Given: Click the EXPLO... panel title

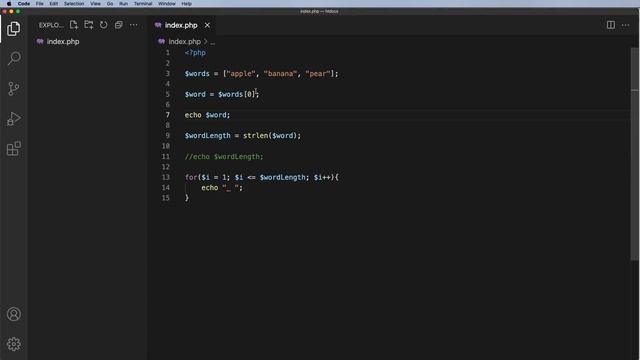Looking at the screenshot, I should (51, 25).
